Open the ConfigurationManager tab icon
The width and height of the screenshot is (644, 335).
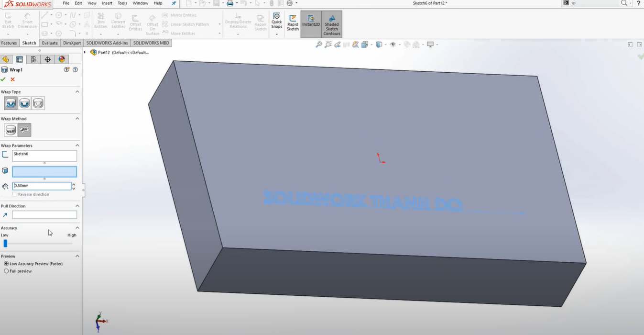click(x=33, y=59)
